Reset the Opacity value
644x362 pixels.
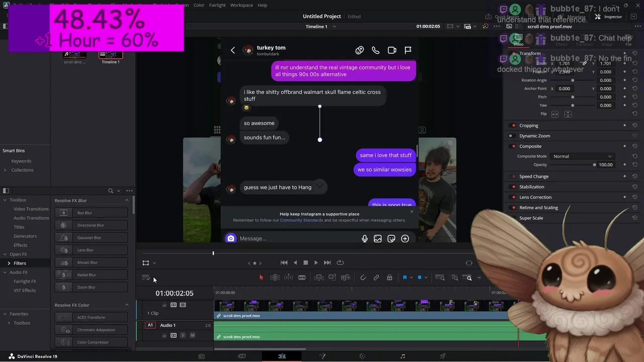[635, 165]
